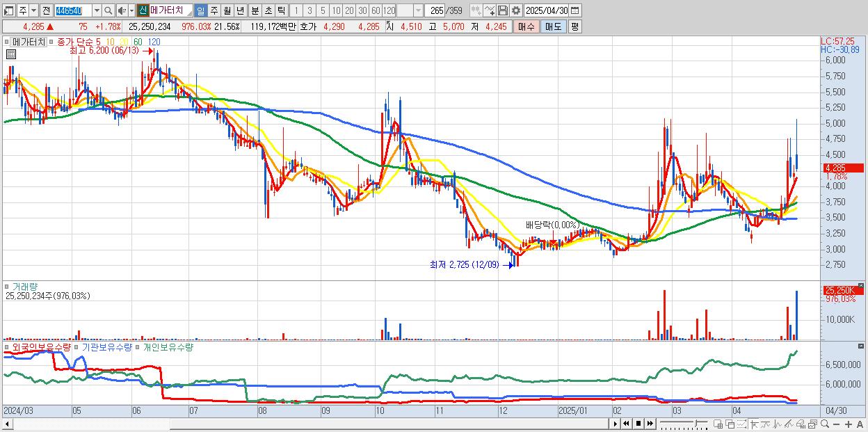Switch to 틱 tick chart period
868x432 pixels.
coord(280,10)
